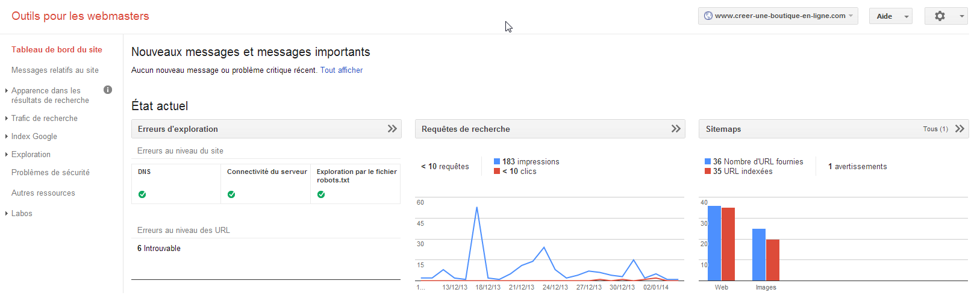Select Messages relatifs au site
Image resolution: width=980 pixels, height=304 pixels.
pos(55,70)
